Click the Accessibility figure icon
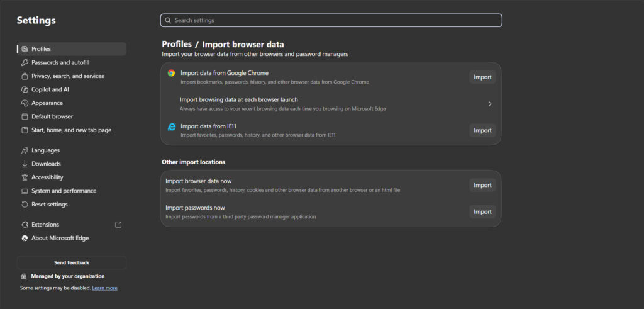The image size is (644, 309). [25, 177]
